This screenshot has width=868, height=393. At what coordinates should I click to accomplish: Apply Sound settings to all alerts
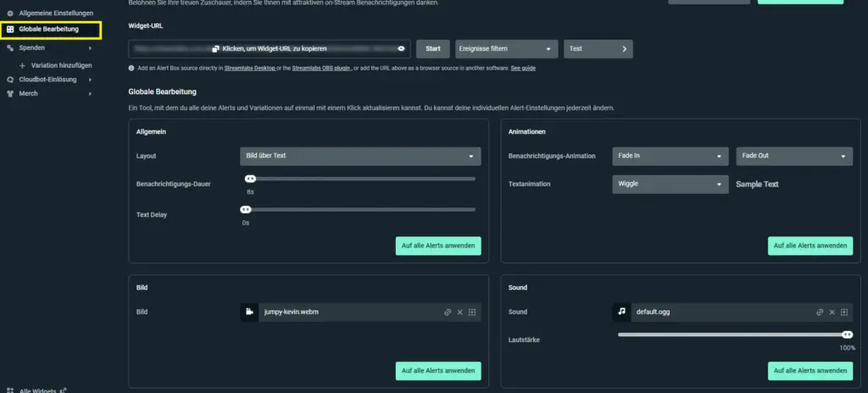[810, 371]
